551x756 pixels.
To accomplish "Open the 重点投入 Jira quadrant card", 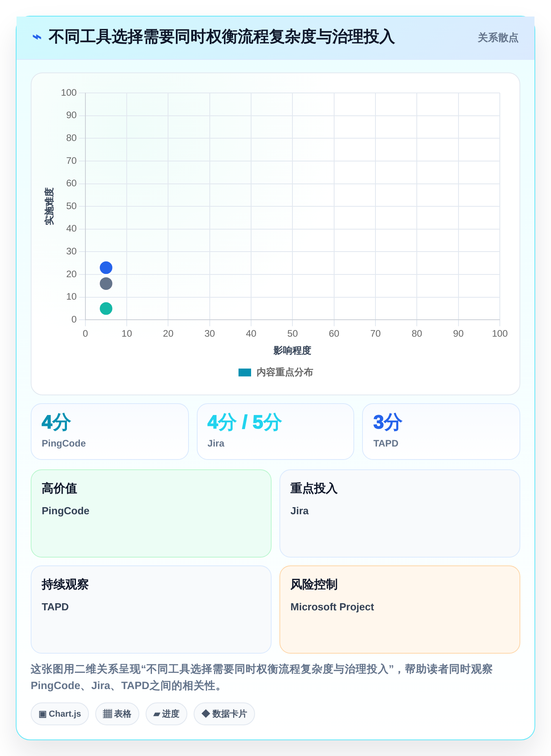I will [400, 513].
